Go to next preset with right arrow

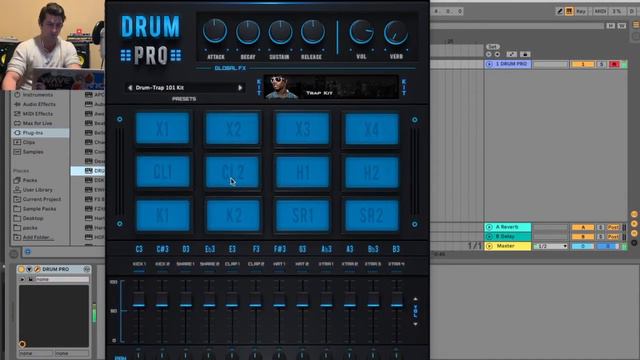(240, 88)
